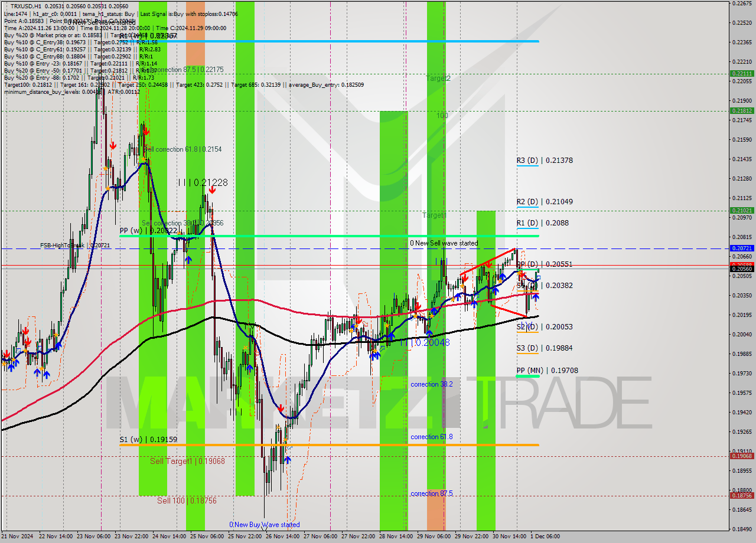The image size is (756, 543).
Task: Click the '0 New Buy Wave started' text
Action: [x=265, y=524]
